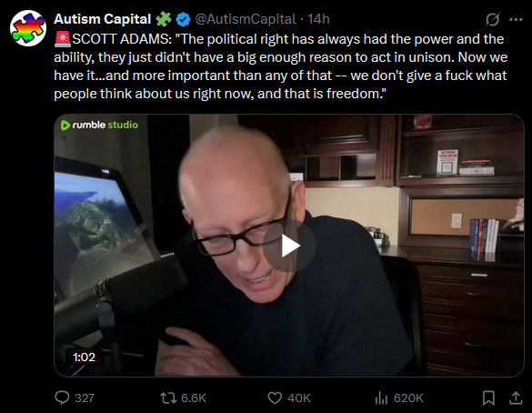
Task: Click the 40K likes count
Action: [x=299, y=398]
